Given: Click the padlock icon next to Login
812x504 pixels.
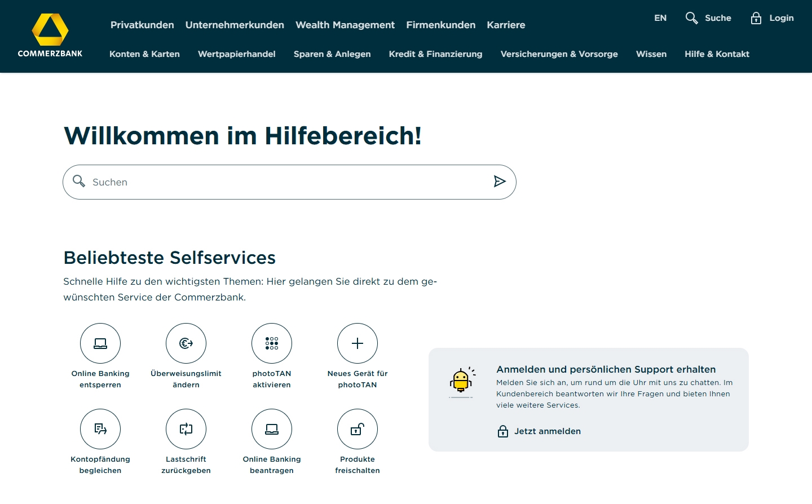Looking at the screenshot, I should (x=756, y=18).
